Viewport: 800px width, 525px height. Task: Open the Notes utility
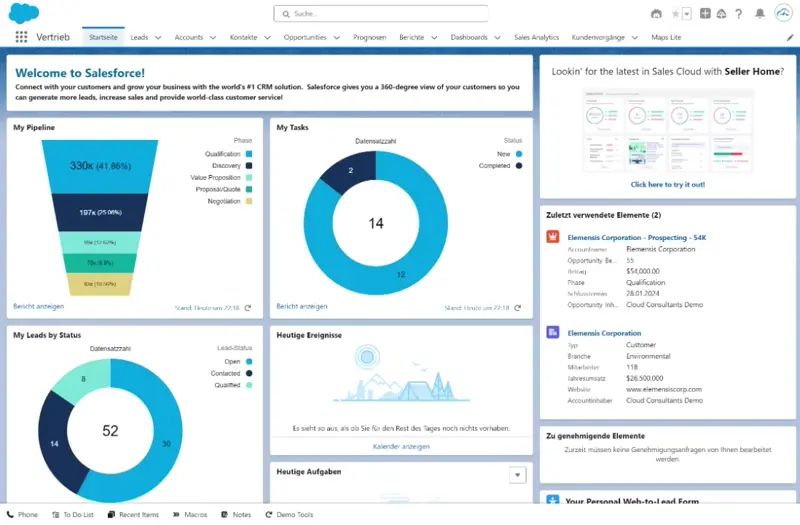[236, 514]
